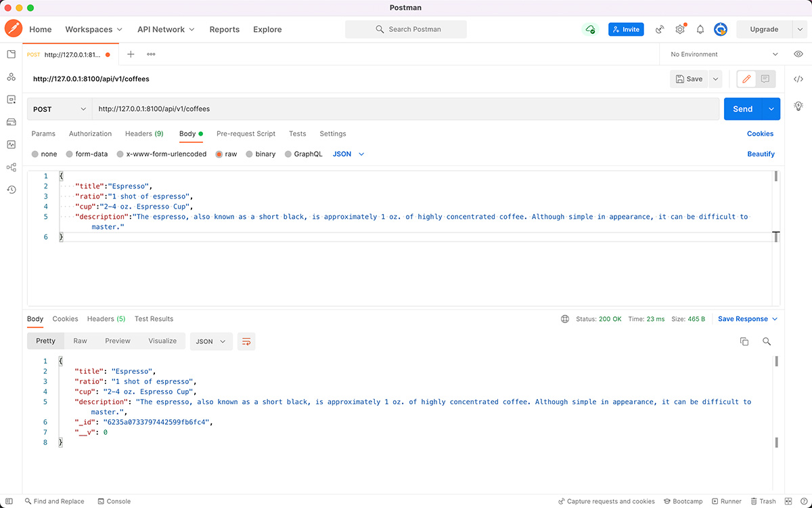This screenshot has width=812, height=508.
Task: Open Explore in top navigation
Action: pos(267,29)
